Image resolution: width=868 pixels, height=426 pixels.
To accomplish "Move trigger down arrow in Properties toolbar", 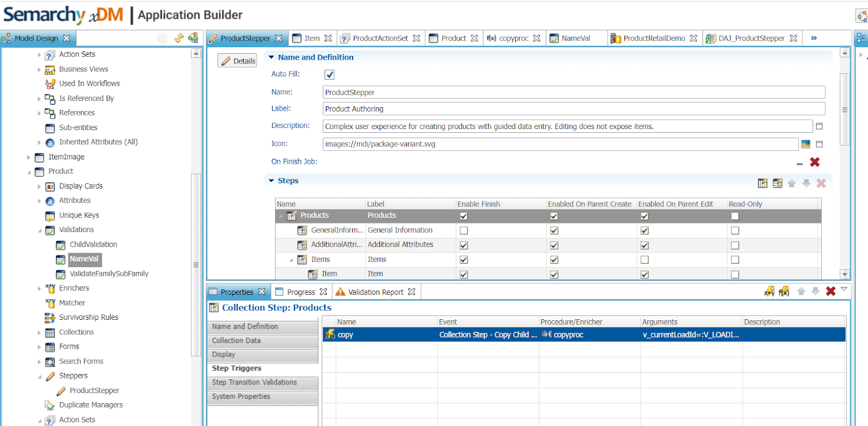I will tap(815, 292).
